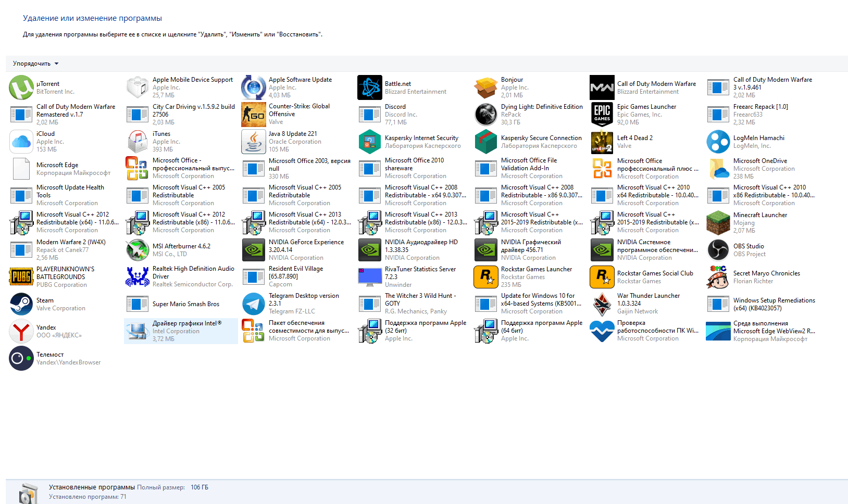Image resolution: width=848 pixels, height=504 pixels.
Task: Click the Rockstar Games Launcher icon
Action: [486, 277]
